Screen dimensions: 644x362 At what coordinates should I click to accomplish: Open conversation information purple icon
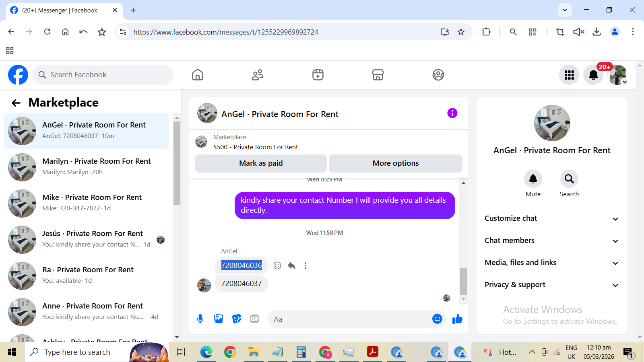[452, 113]
